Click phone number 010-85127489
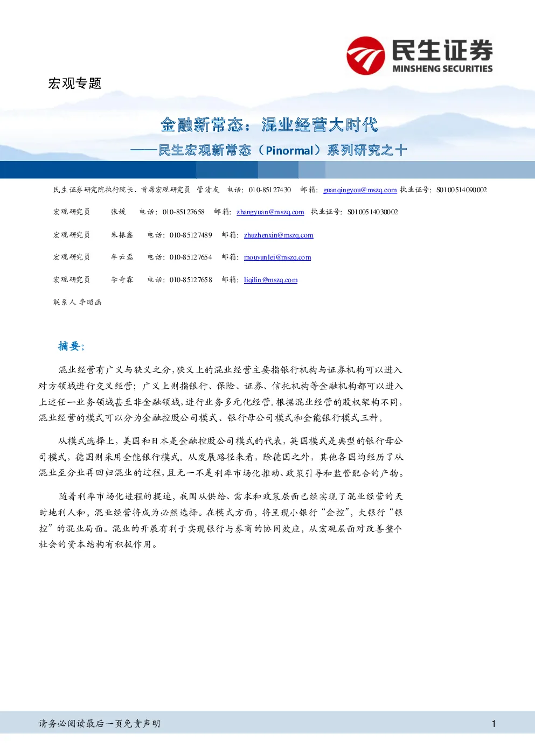Image resolution: width=535 pixels, height=756 pixels. [x=191, y=235]
